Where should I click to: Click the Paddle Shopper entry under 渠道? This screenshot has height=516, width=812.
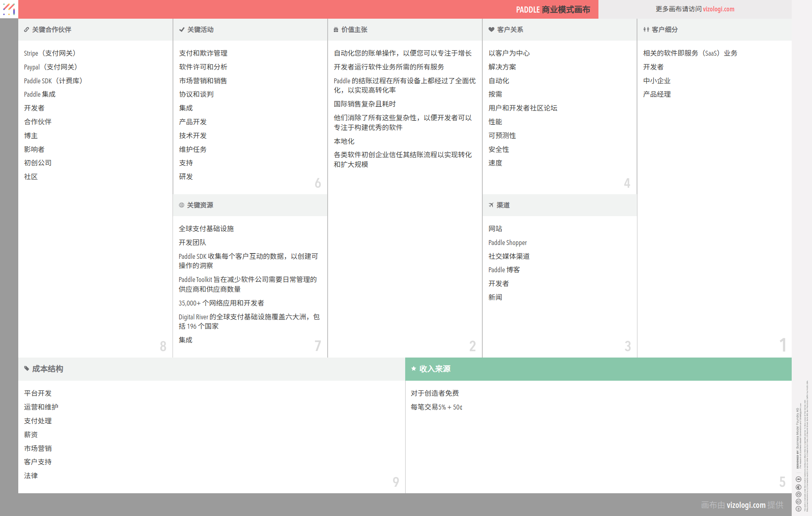(x=508, y=243)
